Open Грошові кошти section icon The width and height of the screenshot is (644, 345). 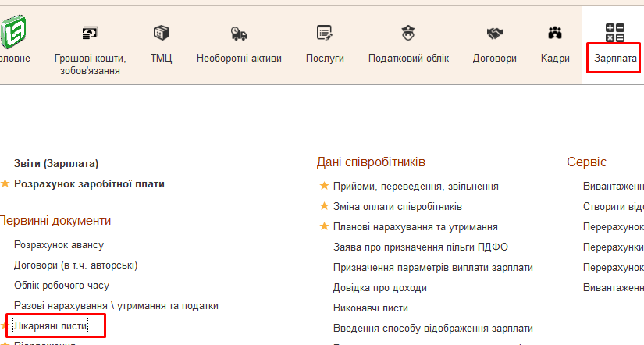pyautogui.click(x=90, y=33)
